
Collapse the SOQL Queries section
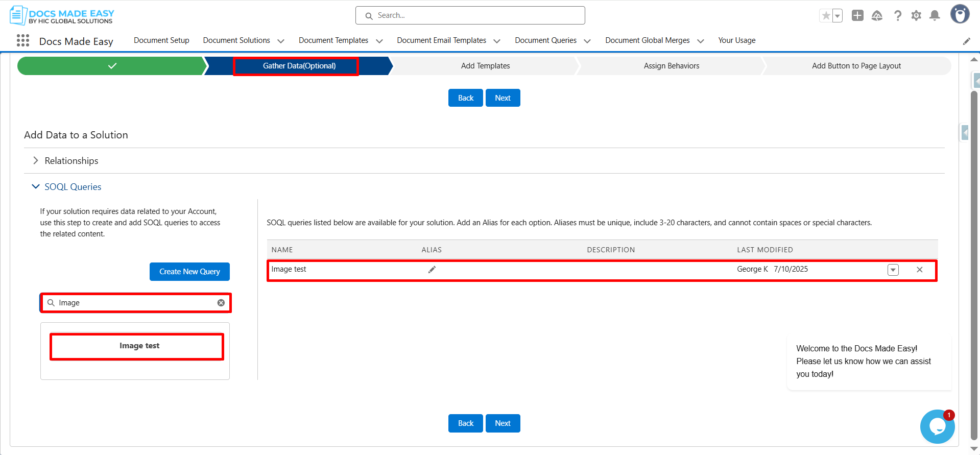(36, 187)
